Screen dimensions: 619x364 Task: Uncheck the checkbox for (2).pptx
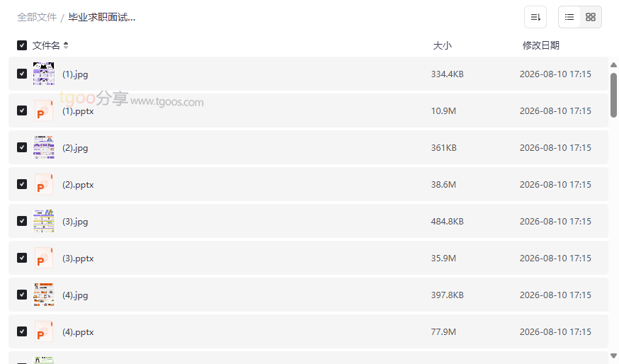22,184
